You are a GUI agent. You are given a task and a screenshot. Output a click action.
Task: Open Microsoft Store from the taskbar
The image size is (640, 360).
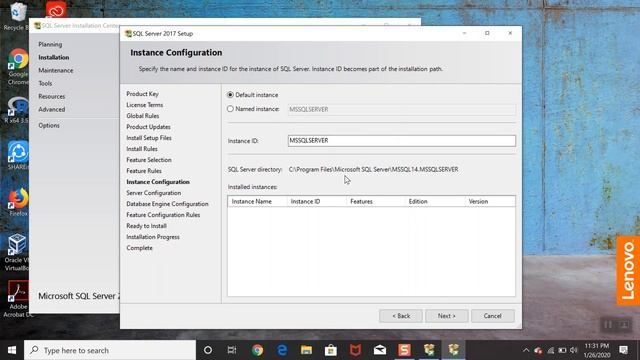pos(331,350)
